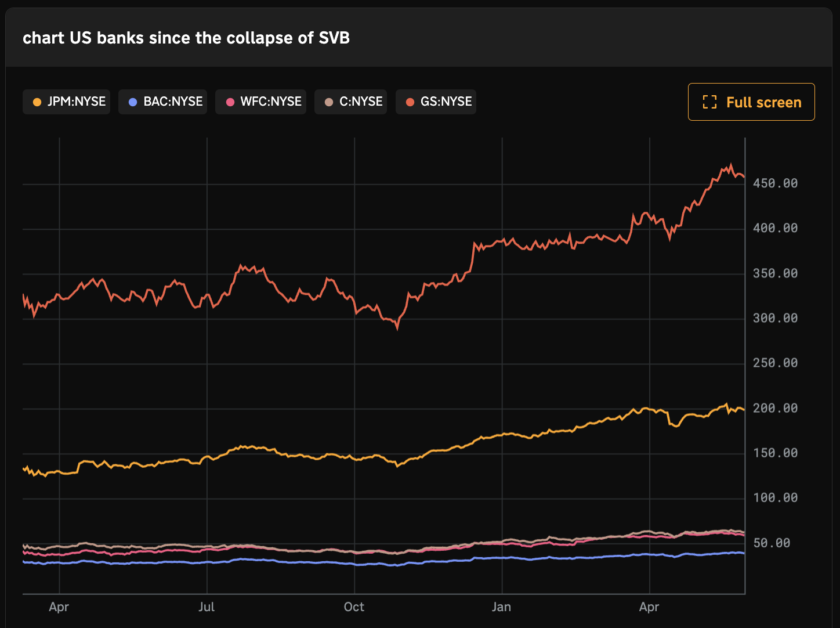Viewport: 840px width, 628px height.
Task: Toggle the JPM:NYSE series legend
Action: (66, 102)
